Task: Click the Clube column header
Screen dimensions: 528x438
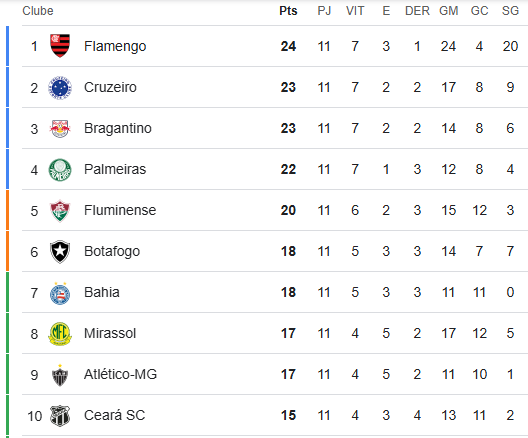Action: (x=38, y=11)
